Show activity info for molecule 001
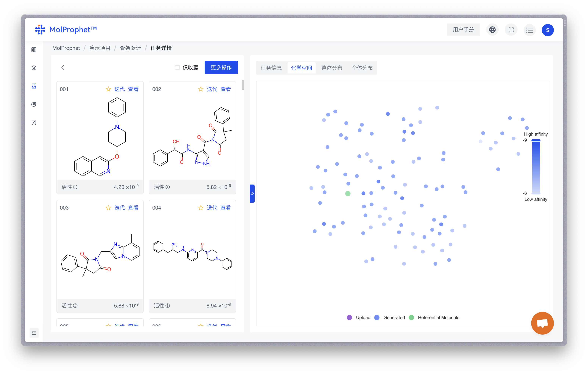The height and width of the screenshot is (374, 588). (x=75, y=187)
